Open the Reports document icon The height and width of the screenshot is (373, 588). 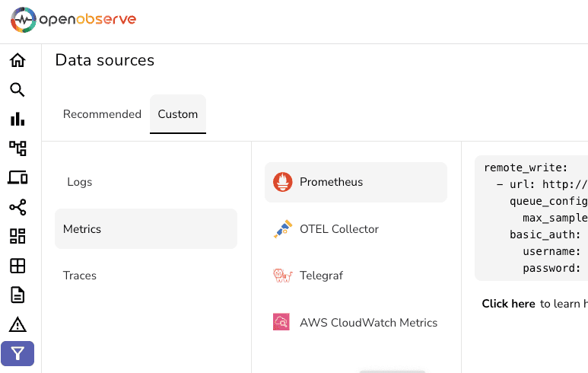tap(17, 295)
